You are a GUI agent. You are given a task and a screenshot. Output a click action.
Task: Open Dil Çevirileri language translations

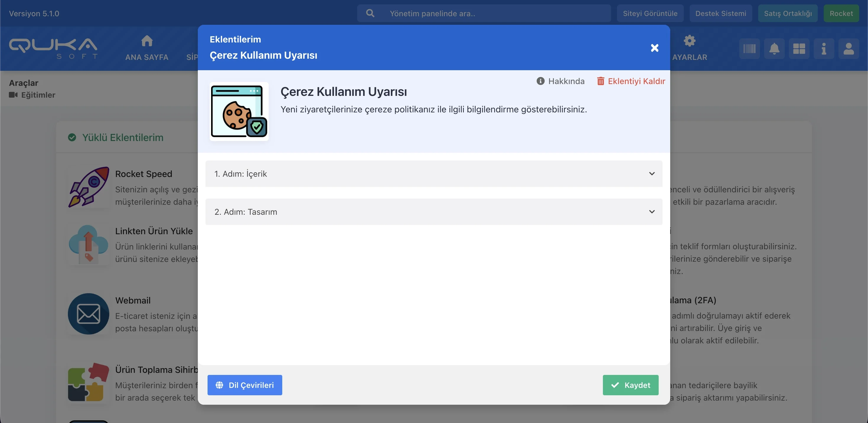245,385
